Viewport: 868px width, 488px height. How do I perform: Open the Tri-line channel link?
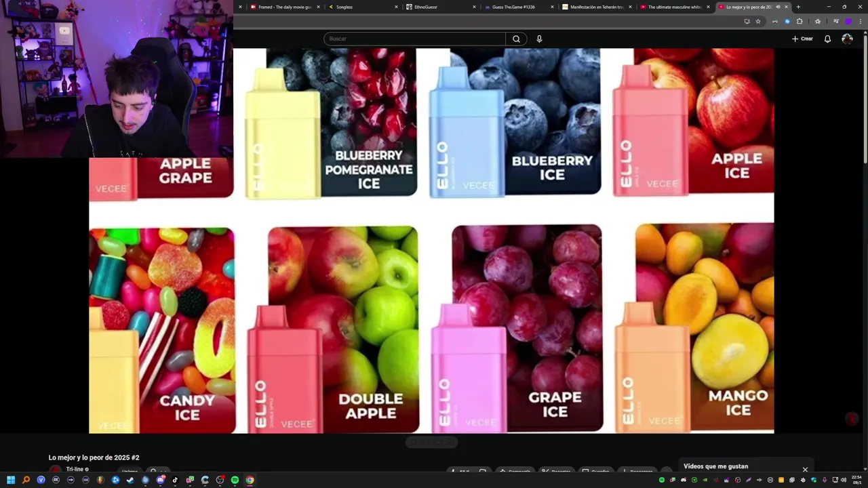tap(75, 469)
